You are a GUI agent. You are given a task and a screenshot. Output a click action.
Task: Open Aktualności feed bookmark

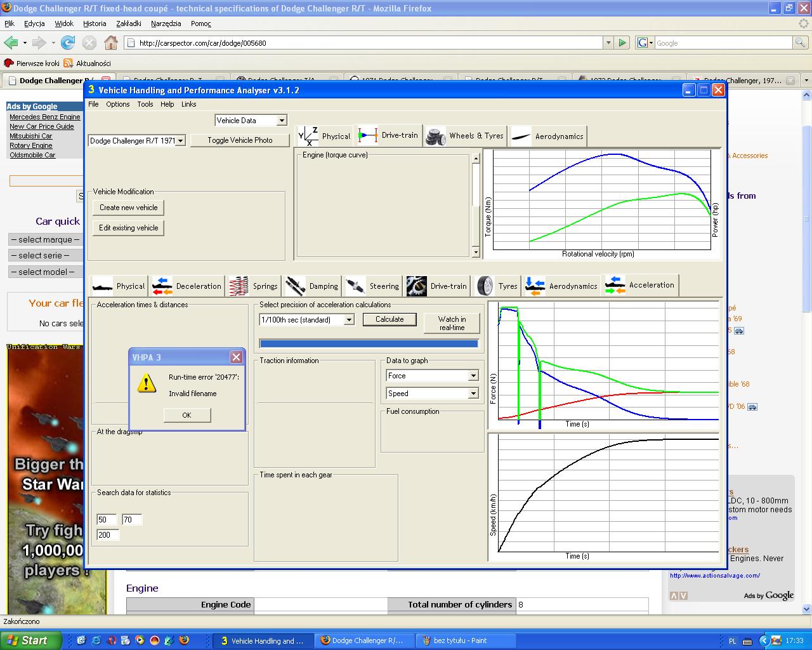tap(88, 63)
